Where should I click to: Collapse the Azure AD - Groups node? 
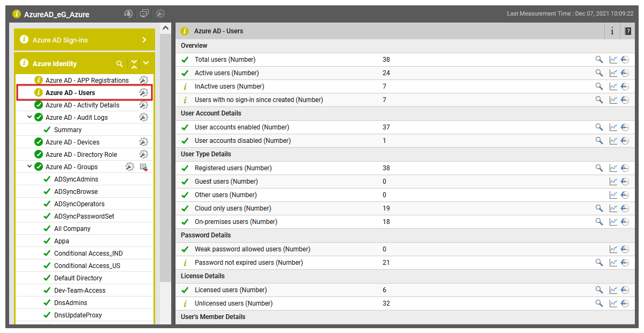[30, 166]
